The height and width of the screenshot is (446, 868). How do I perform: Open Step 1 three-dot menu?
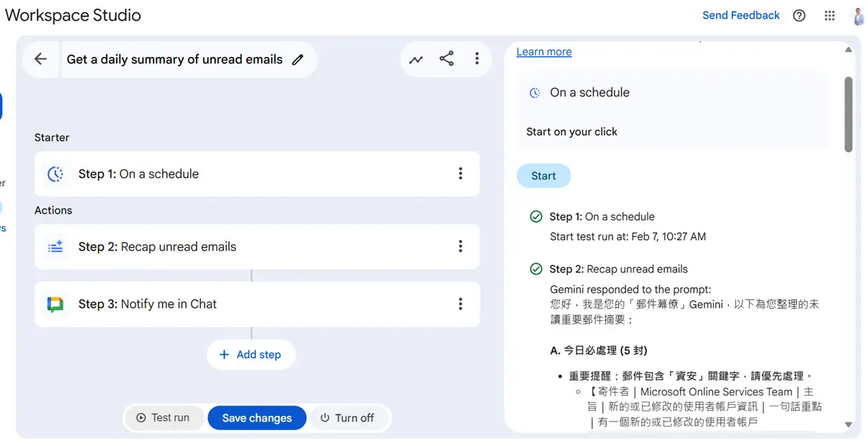(x=460, y=174)
